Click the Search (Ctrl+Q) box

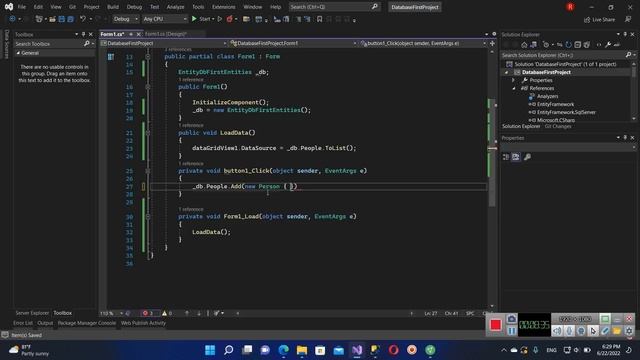click(x=334, y=7)
